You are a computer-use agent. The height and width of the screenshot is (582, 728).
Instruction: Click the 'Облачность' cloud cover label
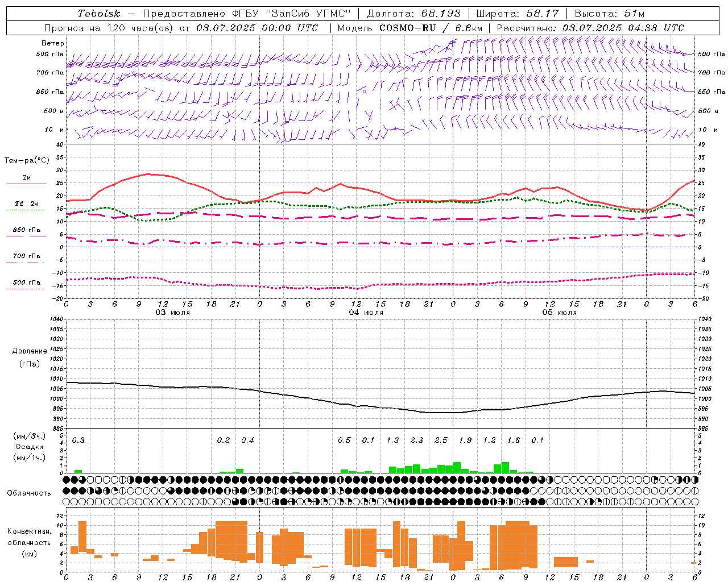click(x=29, y=493)
